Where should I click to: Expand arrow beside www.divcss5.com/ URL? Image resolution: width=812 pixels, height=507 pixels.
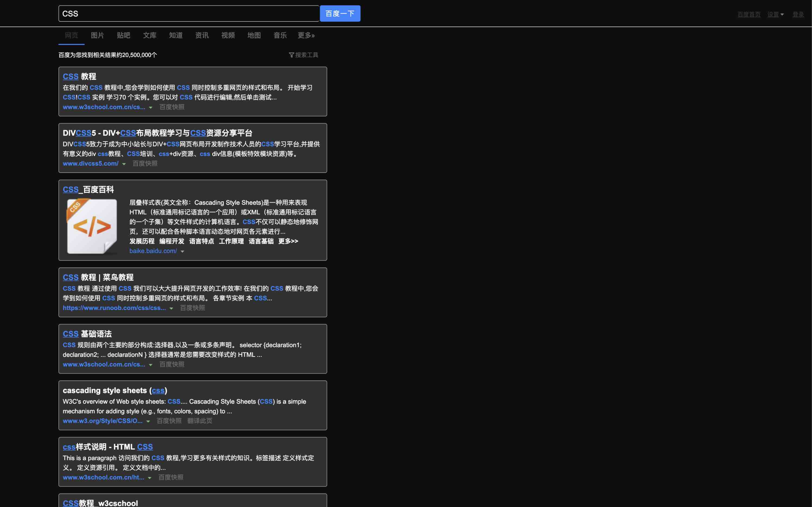tap(124, 164)
